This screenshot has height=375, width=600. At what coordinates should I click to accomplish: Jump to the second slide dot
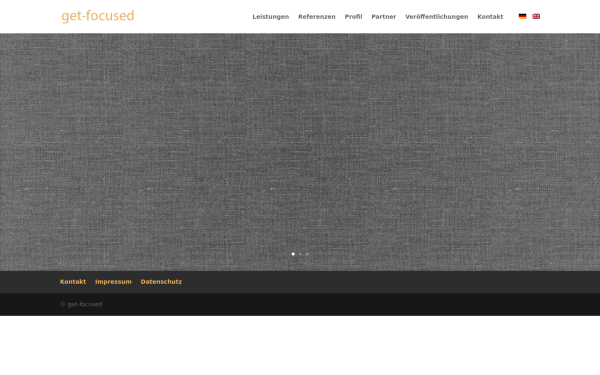300,254
